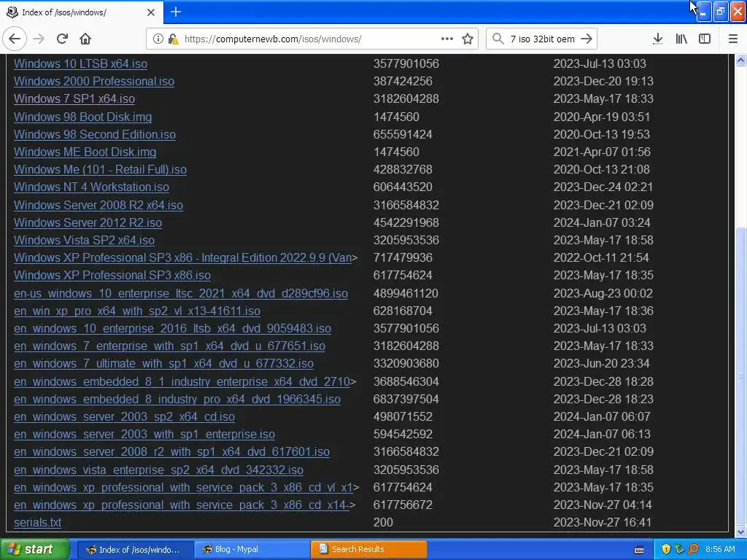Viewport: 747px width, 560px height.
Task: Download Windows 10 LTSB x64.iso
Action: [80, 64]
